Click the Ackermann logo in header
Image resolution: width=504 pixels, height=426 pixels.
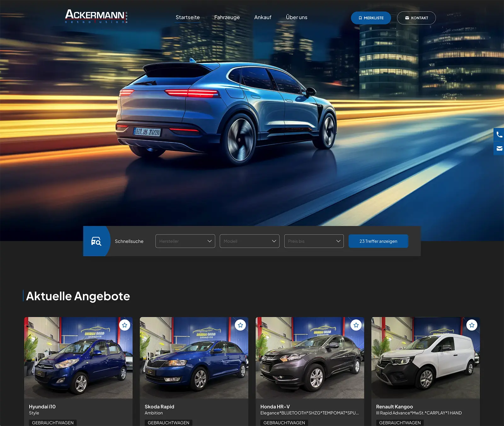[96, 16]
